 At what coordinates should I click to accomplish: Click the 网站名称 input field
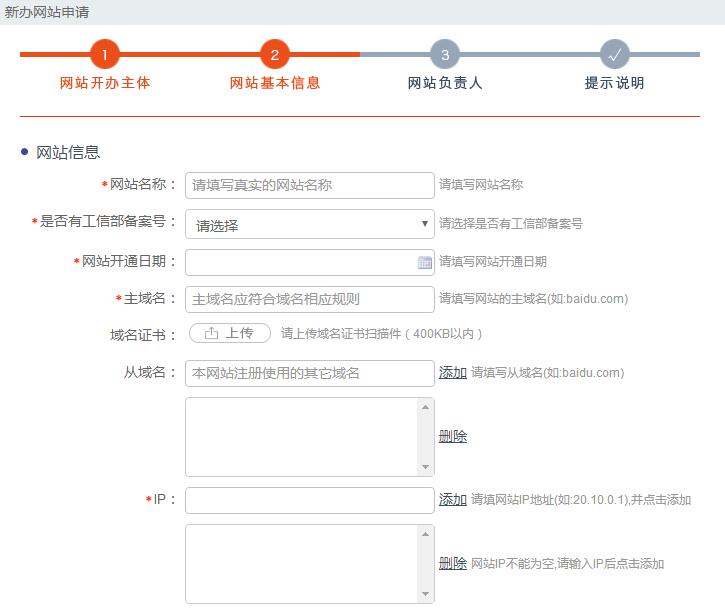309,185
